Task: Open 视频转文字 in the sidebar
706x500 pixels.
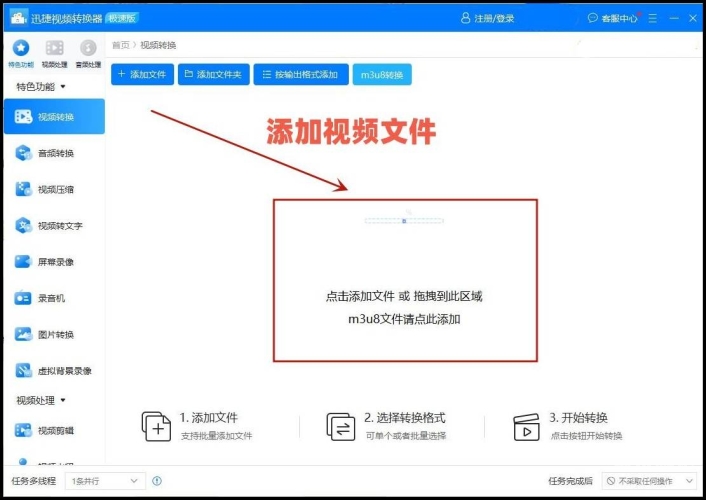Action: [x=54, y=226]
